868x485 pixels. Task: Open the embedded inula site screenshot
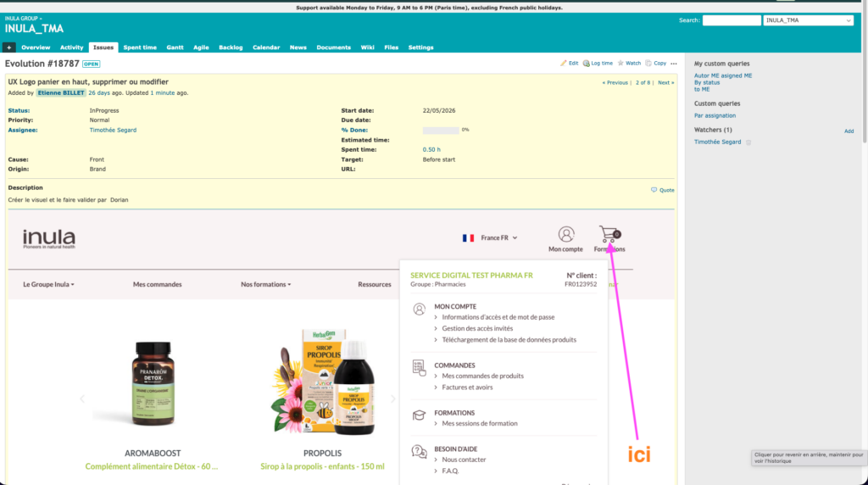coord(342,348)
